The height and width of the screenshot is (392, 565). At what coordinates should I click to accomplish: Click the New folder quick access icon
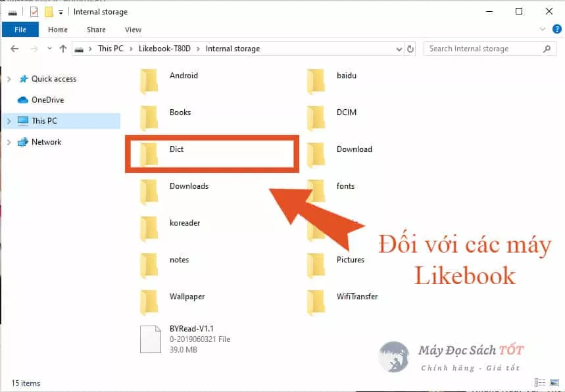49,12
